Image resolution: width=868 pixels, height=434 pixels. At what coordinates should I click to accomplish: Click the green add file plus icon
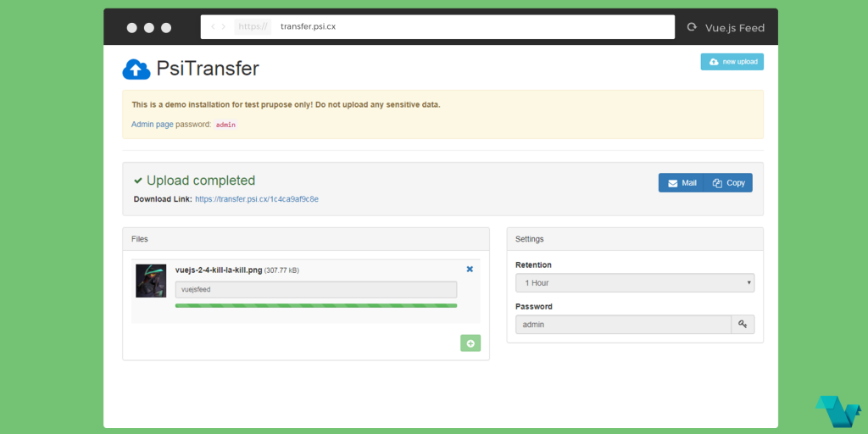click(x=470, y=343)
